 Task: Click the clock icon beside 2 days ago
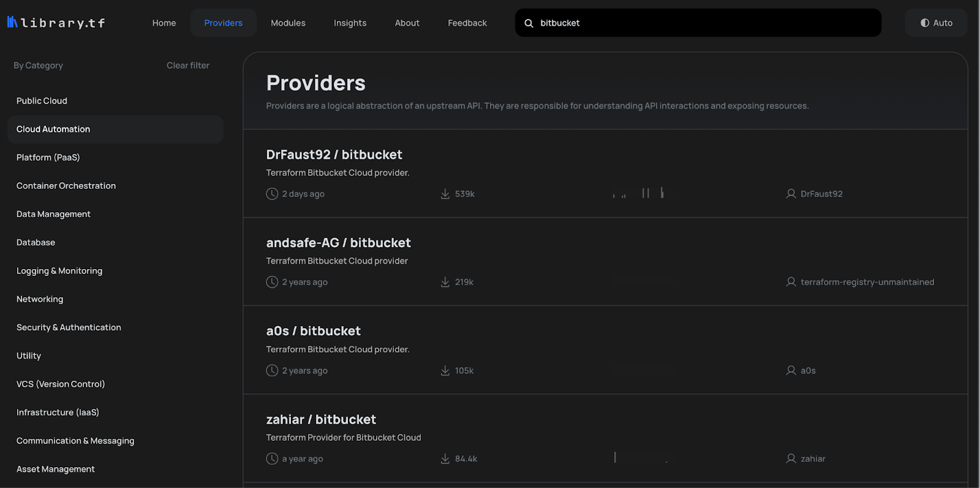272,194
